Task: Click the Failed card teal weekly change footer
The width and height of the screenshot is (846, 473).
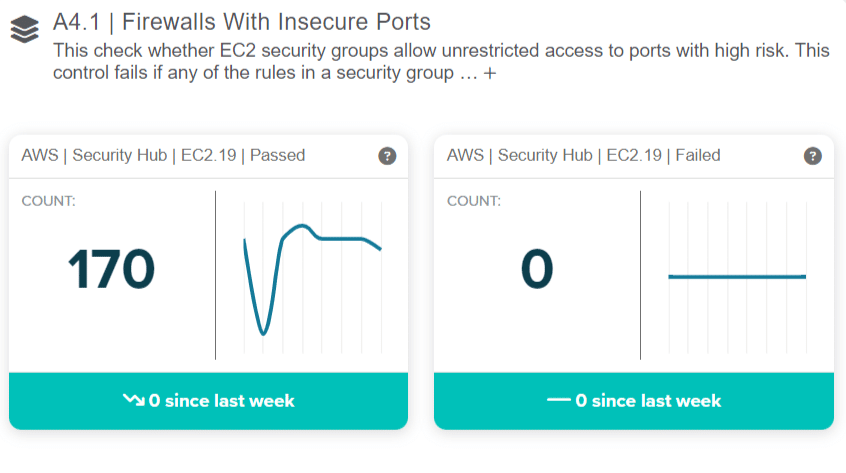Action: (633, 401)
